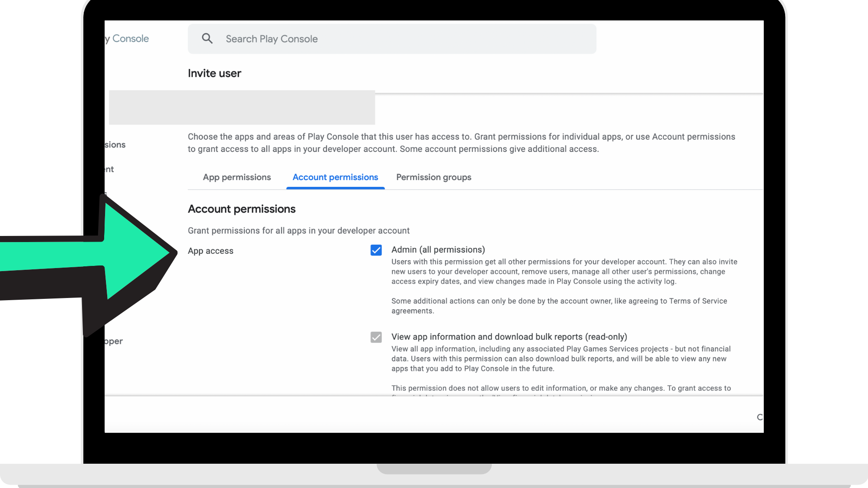Click the Admin permission description paragraph

tap(564, 272)
